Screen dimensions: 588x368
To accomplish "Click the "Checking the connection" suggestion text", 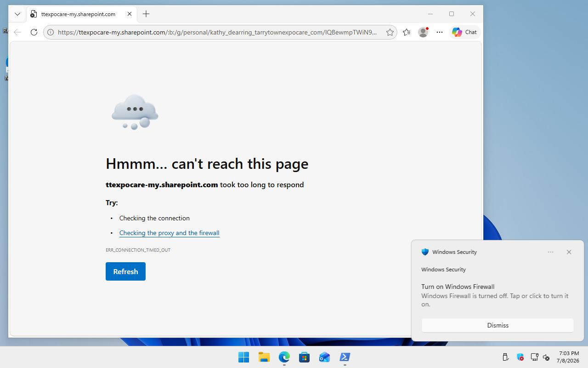I will [x=154, y=218].
